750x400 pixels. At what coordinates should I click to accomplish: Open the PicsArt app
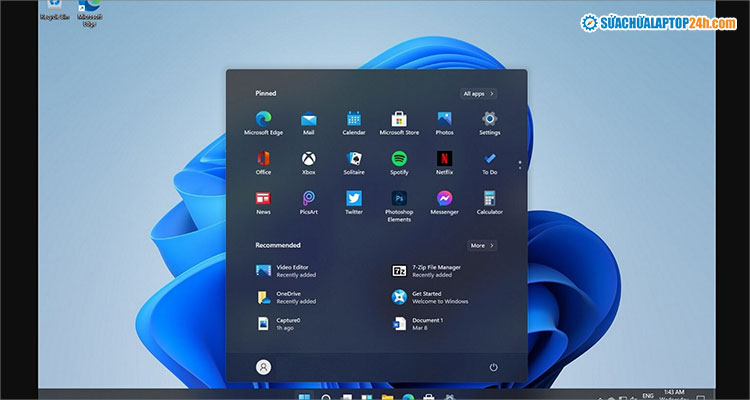[309, 202]
